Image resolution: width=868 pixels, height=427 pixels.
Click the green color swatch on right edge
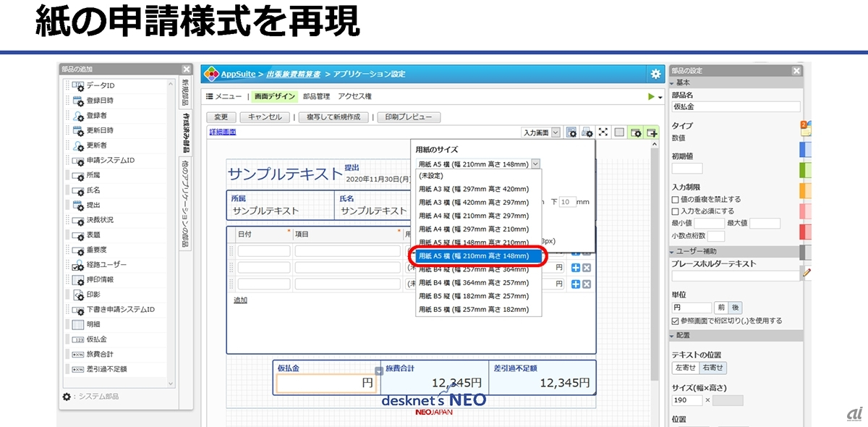tap(804, 170)
